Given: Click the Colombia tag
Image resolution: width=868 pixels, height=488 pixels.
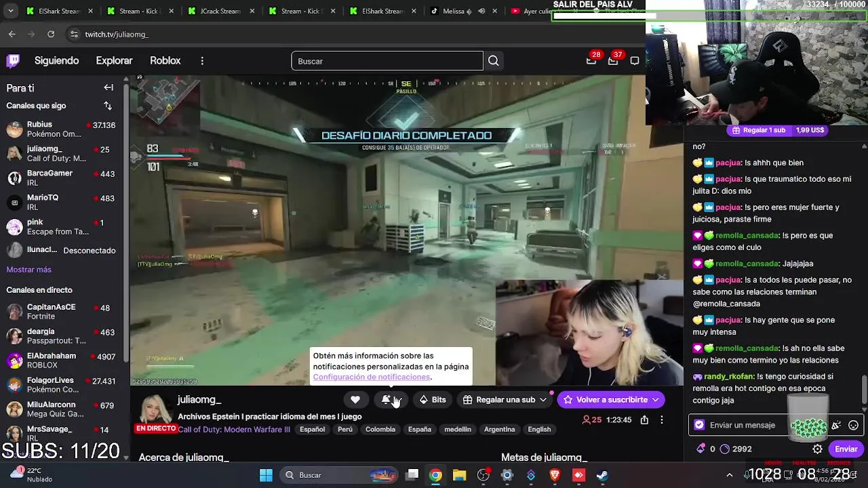Looking at the screenshot, I should click(380, 430).
